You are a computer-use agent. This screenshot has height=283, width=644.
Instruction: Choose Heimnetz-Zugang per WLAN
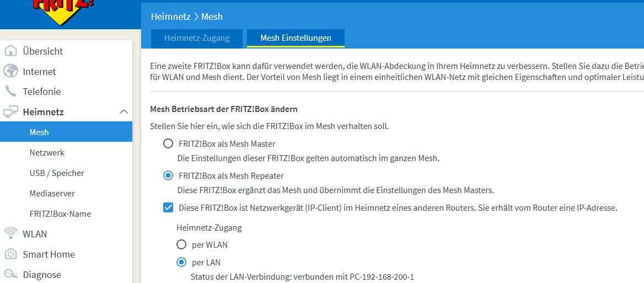coord(181,245)
